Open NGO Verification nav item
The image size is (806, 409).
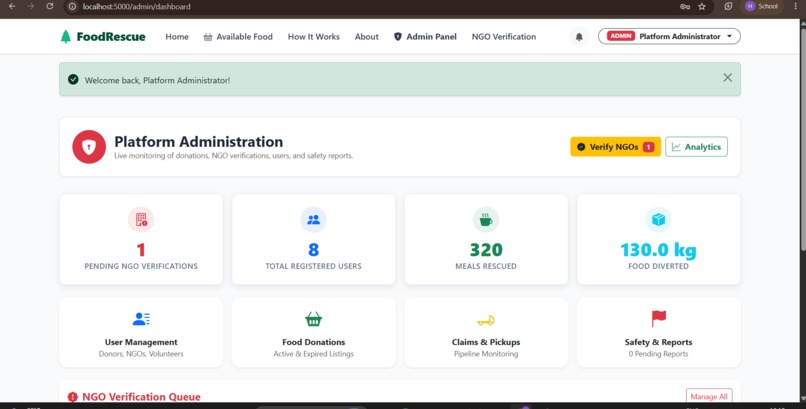coord(504,36)
